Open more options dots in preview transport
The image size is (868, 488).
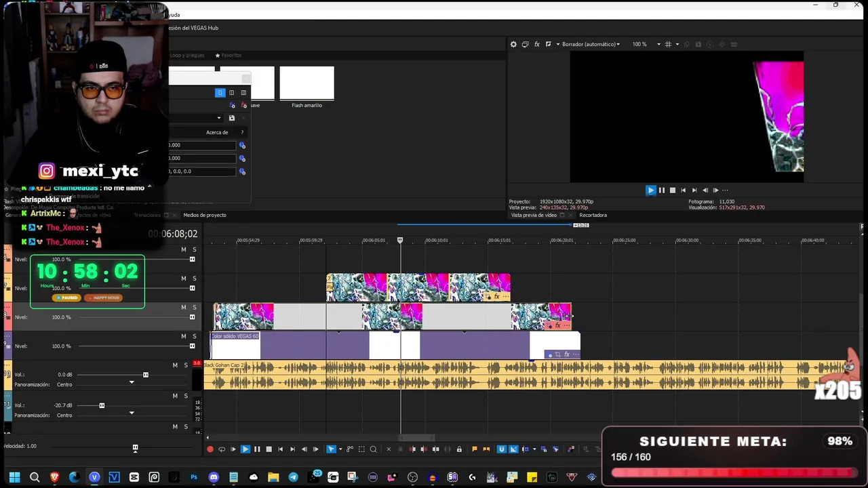tap(725, 190)
